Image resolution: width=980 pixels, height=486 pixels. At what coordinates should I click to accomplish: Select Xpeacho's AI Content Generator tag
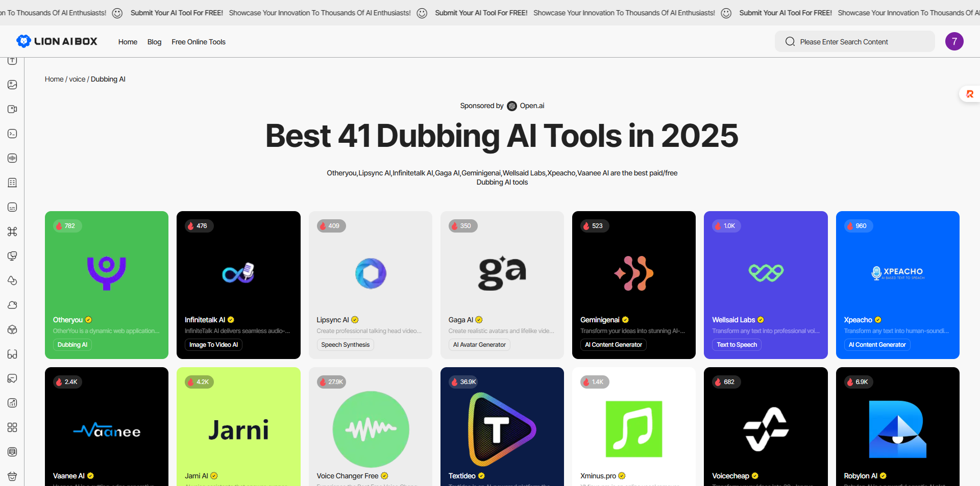coord(877,345)
